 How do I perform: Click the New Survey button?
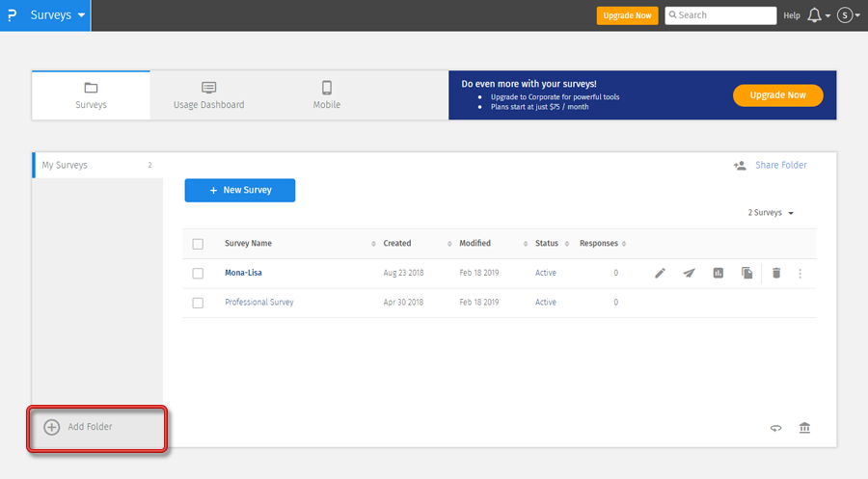pyautogui.click(x=239, y=191)
